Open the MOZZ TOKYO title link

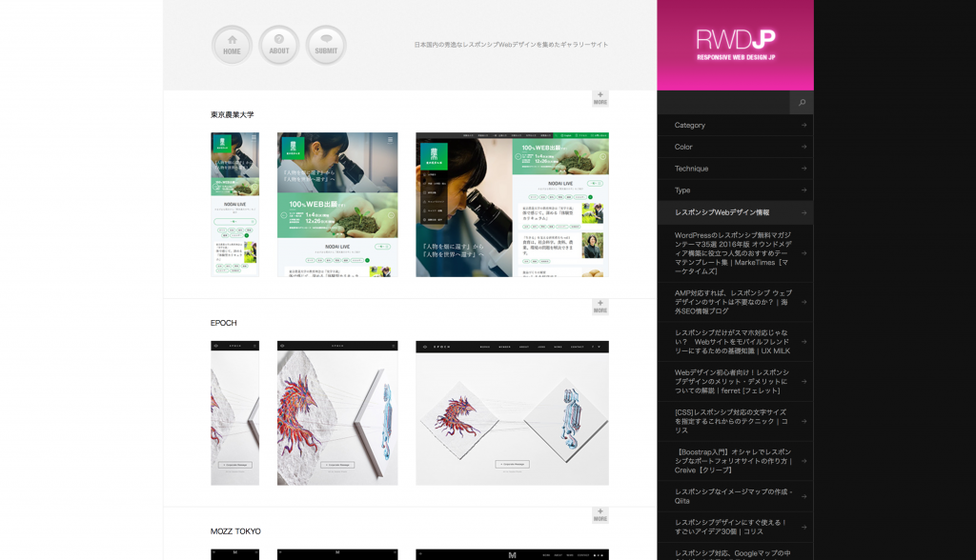[235, 531]
